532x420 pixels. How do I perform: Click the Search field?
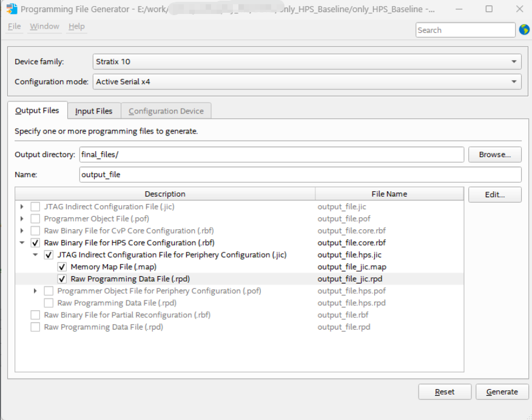click(465, 30)
